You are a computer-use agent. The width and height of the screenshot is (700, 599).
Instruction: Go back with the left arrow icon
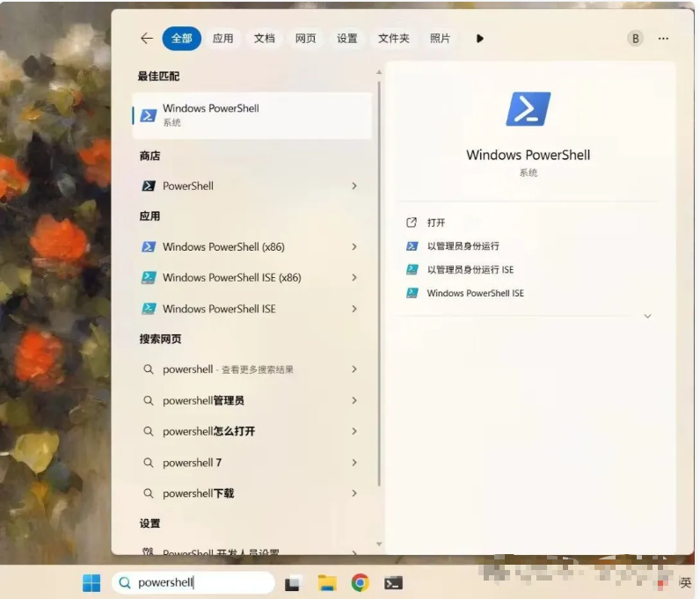(x=147, y=39)
